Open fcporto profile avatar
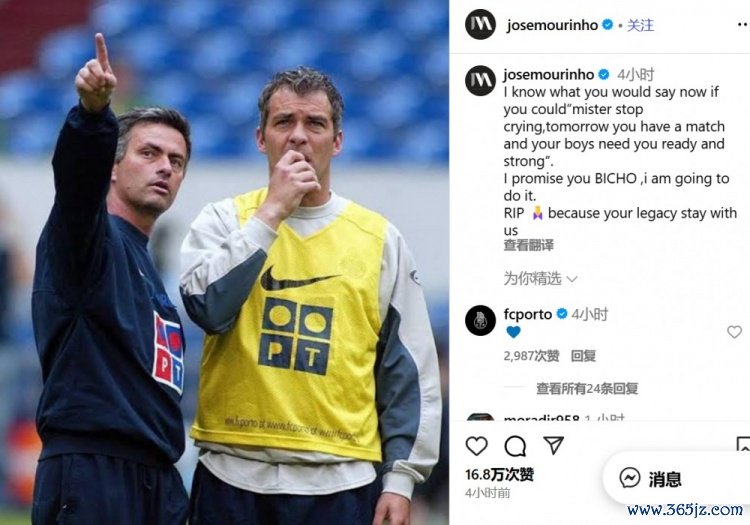 (480, 320)
